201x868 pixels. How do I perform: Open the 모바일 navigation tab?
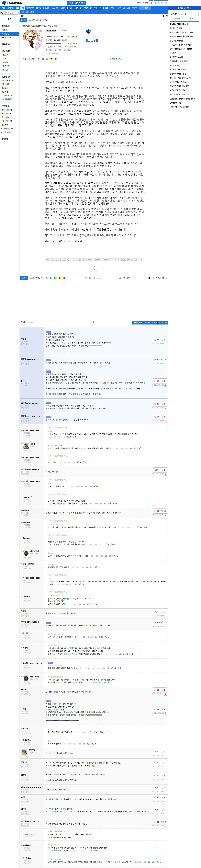pos(38,8)
